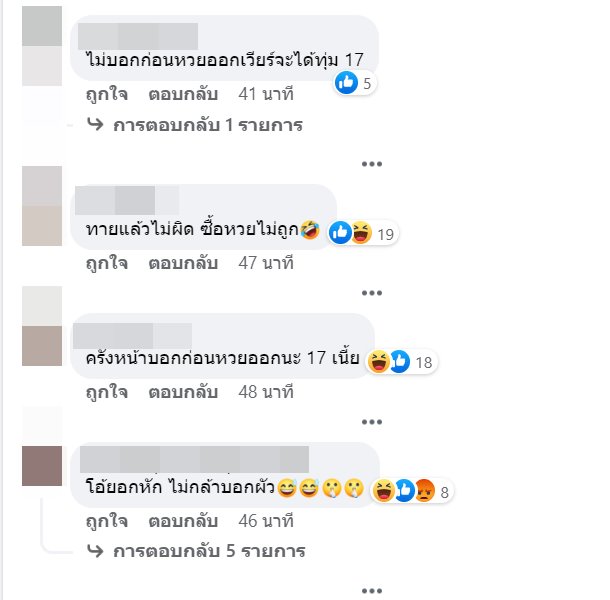Screen dimensions: 610x600
Task: Open profile picture of first commenter
Action: point(42,46)
